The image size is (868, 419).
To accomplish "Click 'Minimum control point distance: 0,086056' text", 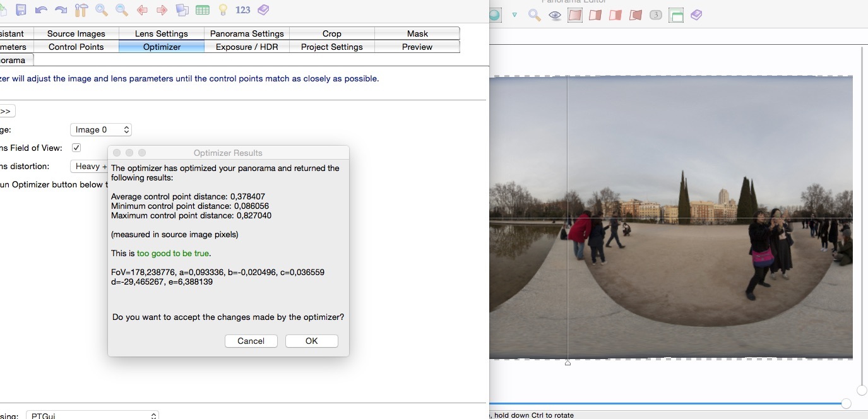I will tap(190, 206).
